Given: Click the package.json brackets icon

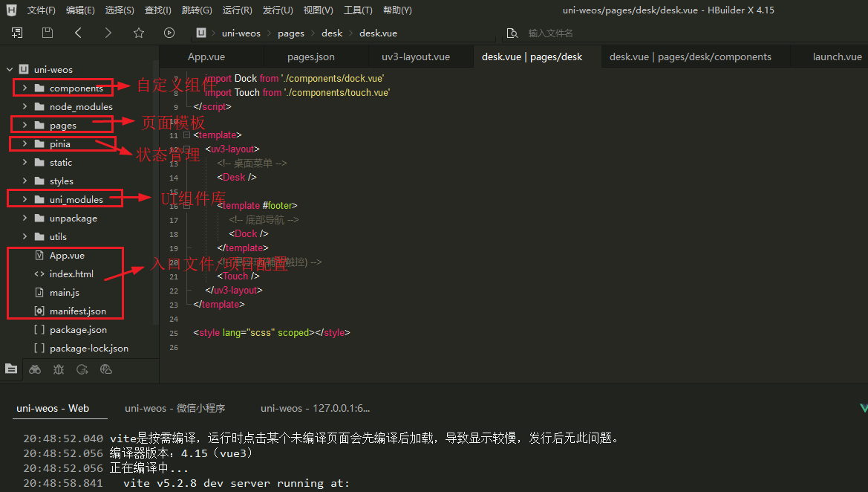Looking at the screenshot, I should [39, 330].
